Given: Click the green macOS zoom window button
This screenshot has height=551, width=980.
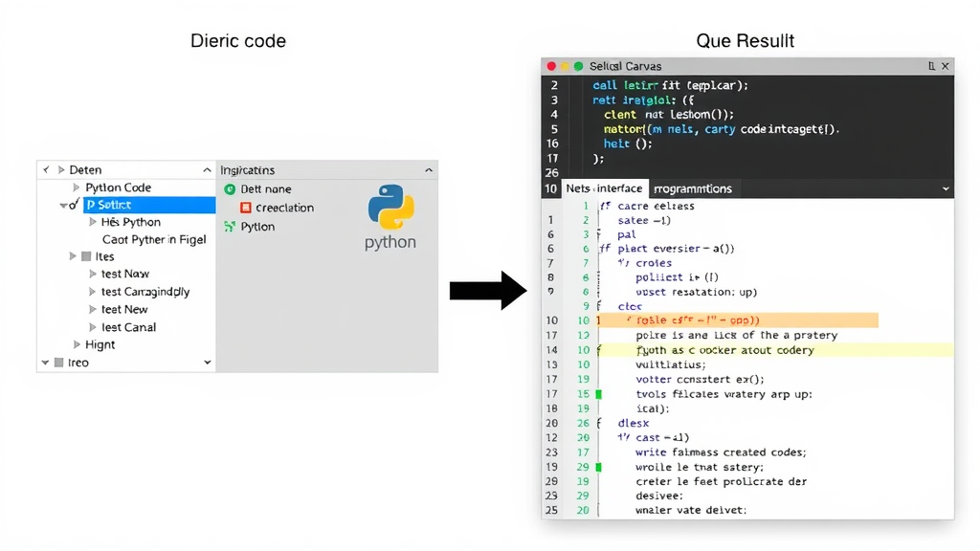Looking at the screenshot, I should pos(578,66).
